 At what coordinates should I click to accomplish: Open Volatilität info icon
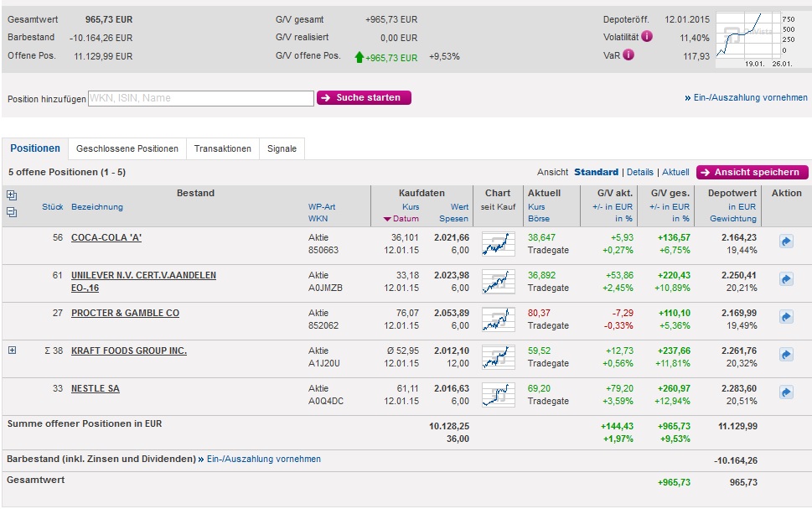[647, 37]
